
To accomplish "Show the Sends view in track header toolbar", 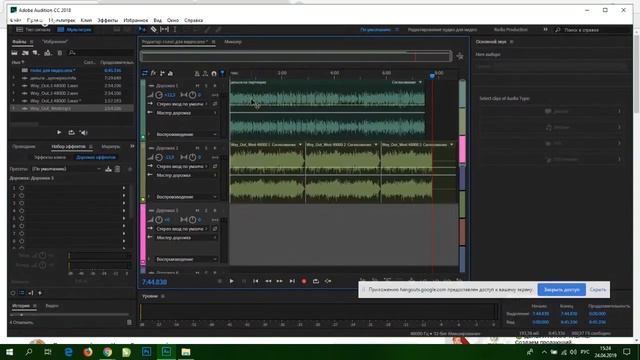I will (162, 73).
